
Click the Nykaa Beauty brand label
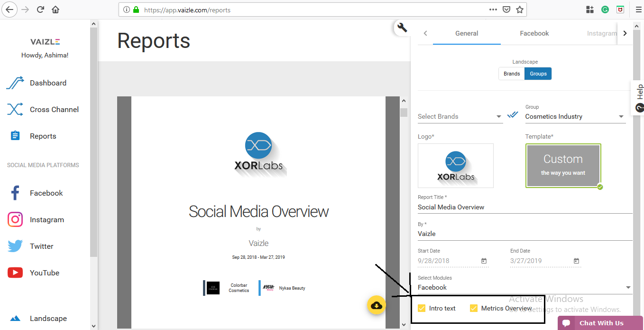pos(292,288)
